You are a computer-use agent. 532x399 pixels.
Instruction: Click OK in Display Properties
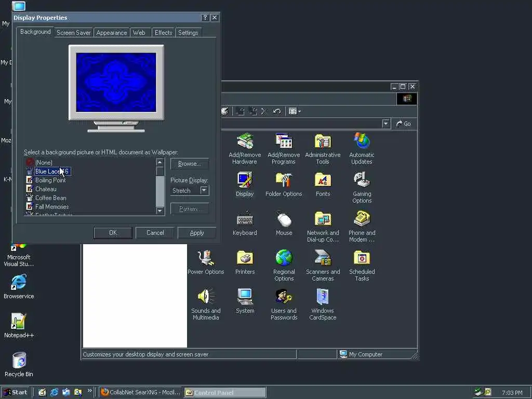tap(113, 233)
